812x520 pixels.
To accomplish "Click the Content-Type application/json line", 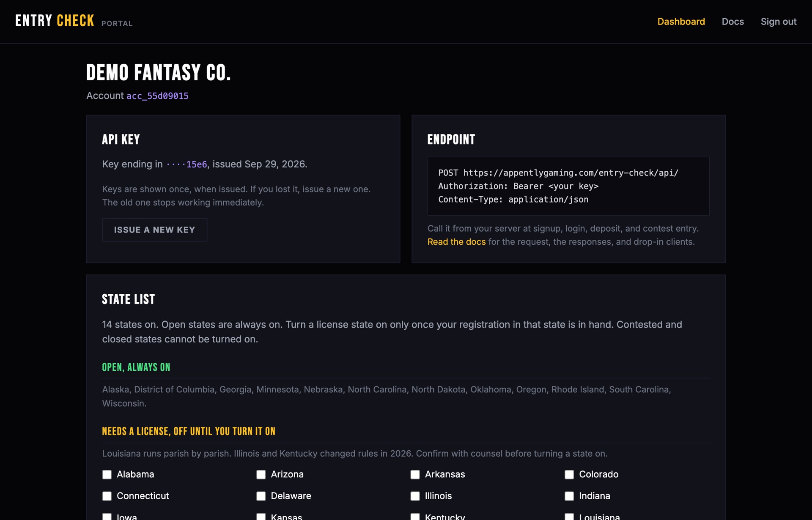I will coord(513,200).
